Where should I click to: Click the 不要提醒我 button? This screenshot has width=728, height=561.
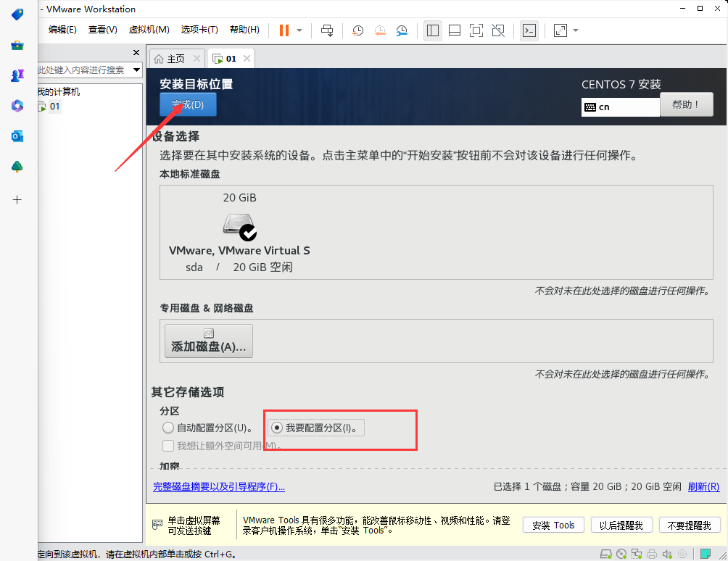point(689,525)
